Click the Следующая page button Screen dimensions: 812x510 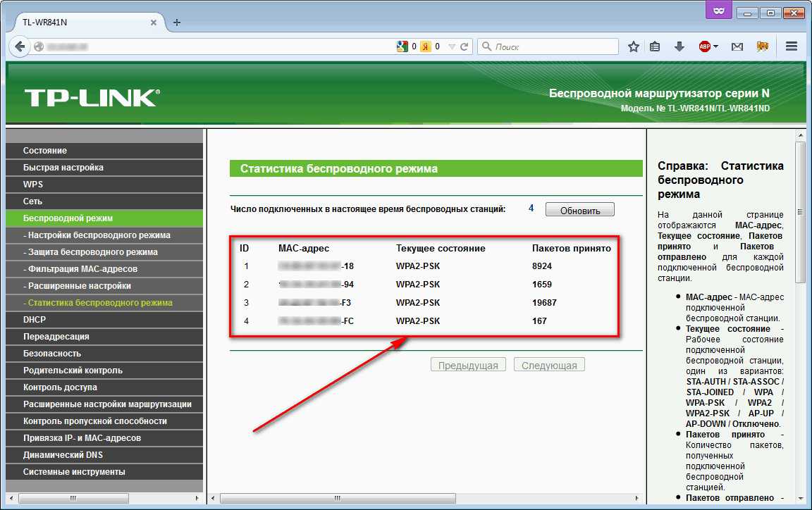(549, 365)
